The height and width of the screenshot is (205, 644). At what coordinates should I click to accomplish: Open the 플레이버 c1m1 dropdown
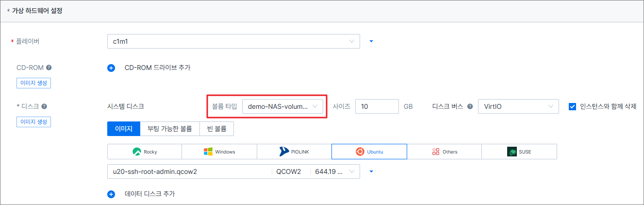(233, 41)
